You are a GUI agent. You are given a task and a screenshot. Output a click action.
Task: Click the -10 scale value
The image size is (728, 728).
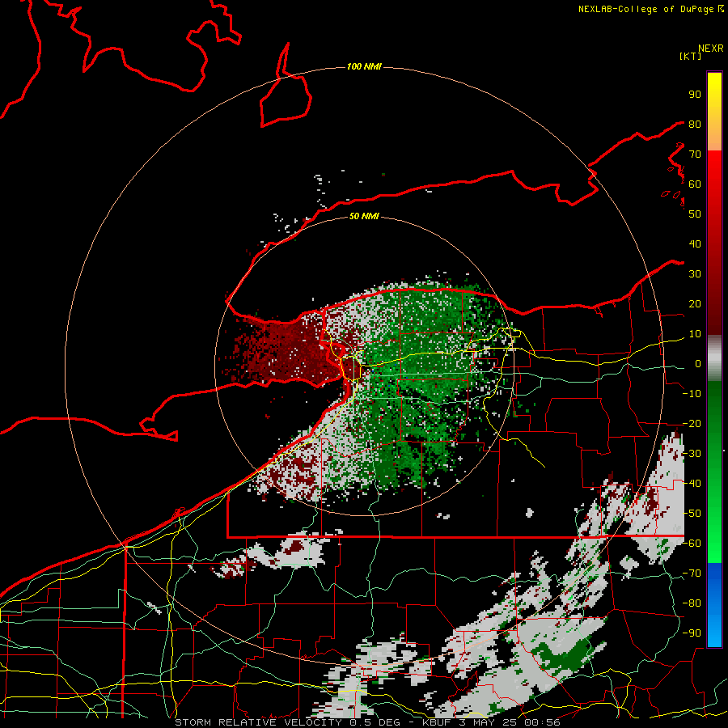(x=692, y=394)
